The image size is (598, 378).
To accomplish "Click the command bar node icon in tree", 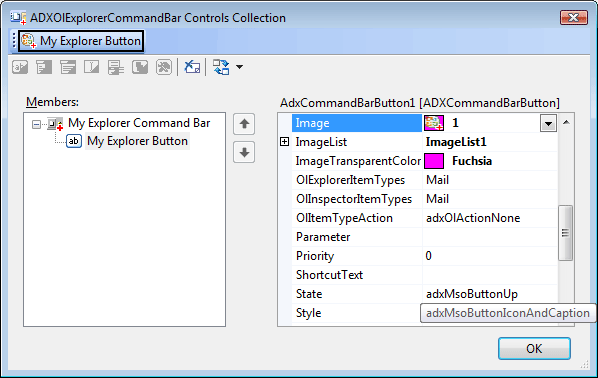I will [x=55, y=124].
